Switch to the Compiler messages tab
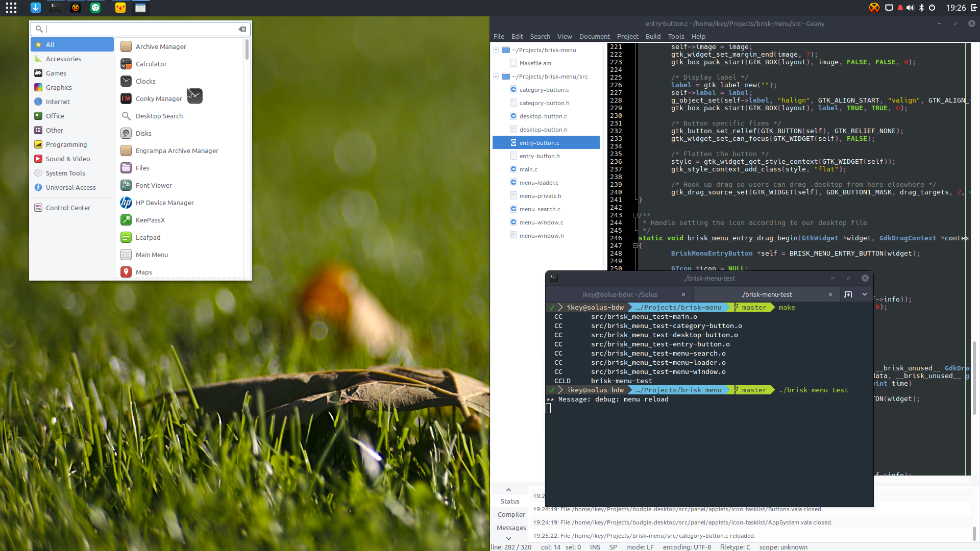The image size is (980, 551). coord(511,514)
